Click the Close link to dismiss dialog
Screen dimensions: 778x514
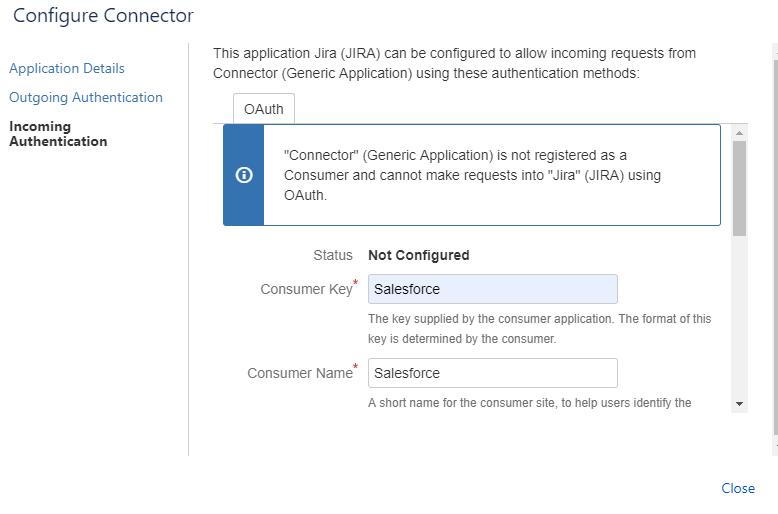pyautogui.click(x=738, y=488)
